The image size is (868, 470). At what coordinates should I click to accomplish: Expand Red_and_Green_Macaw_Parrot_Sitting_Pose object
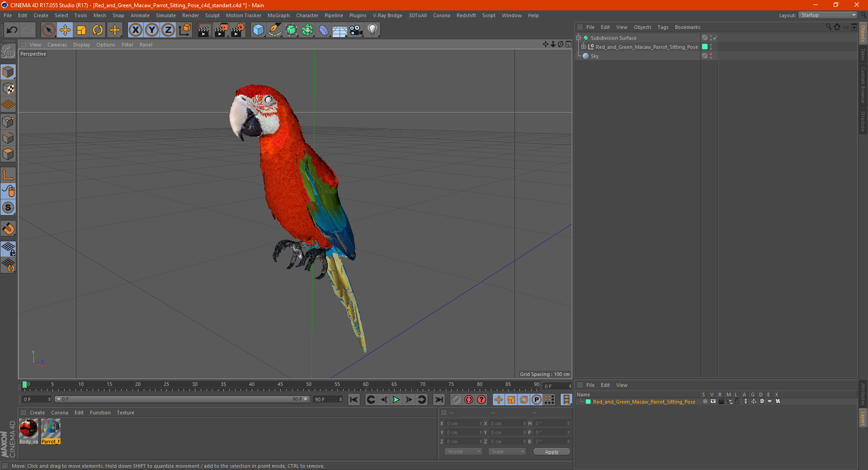coord(584,47)
